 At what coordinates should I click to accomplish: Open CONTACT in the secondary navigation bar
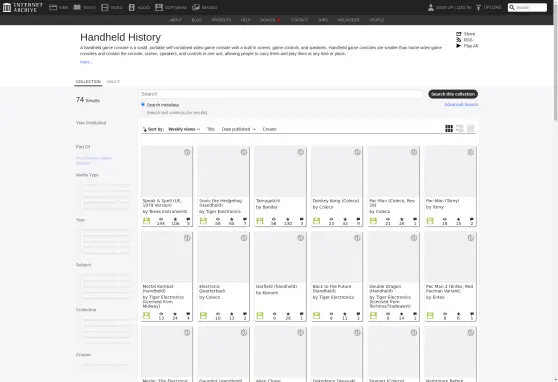(x=299, y=20)
